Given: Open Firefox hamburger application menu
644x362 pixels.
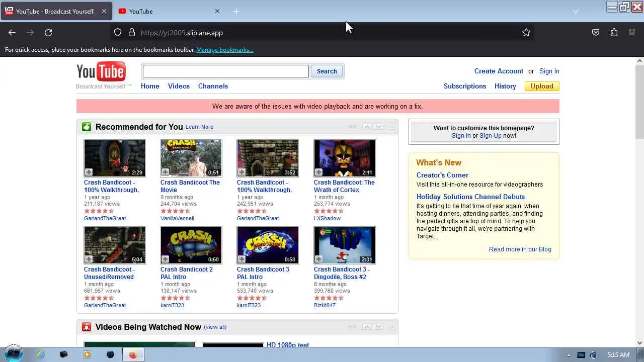Looking at the screenshot, I should (632, 33).
